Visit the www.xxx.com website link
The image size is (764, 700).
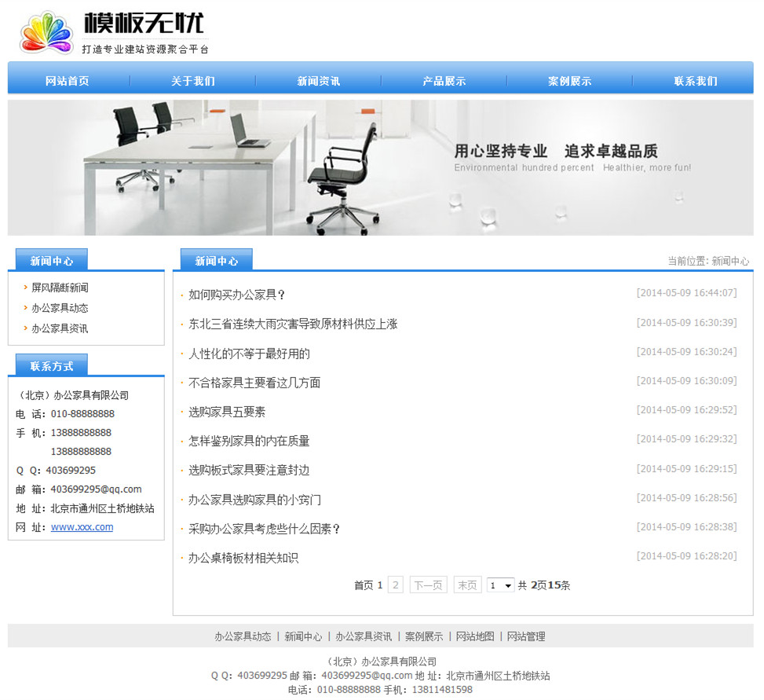tap(82, 527)
